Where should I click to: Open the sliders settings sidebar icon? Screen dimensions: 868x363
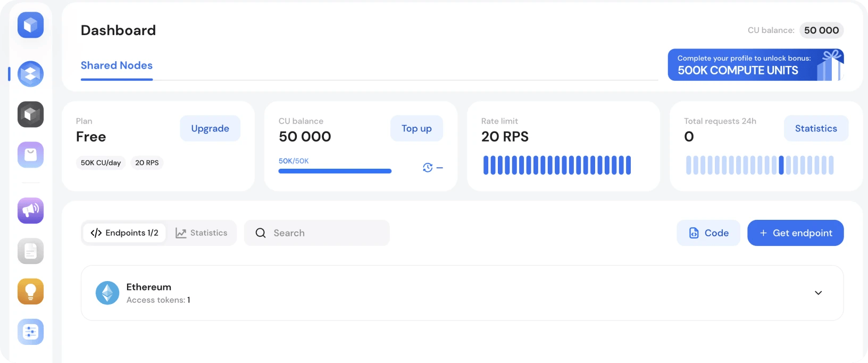(30, 332)
